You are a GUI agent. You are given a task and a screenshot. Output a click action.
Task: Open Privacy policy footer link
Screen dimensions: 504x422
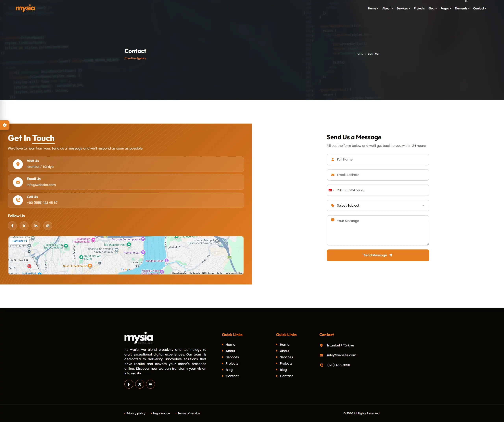pos(136,413)
